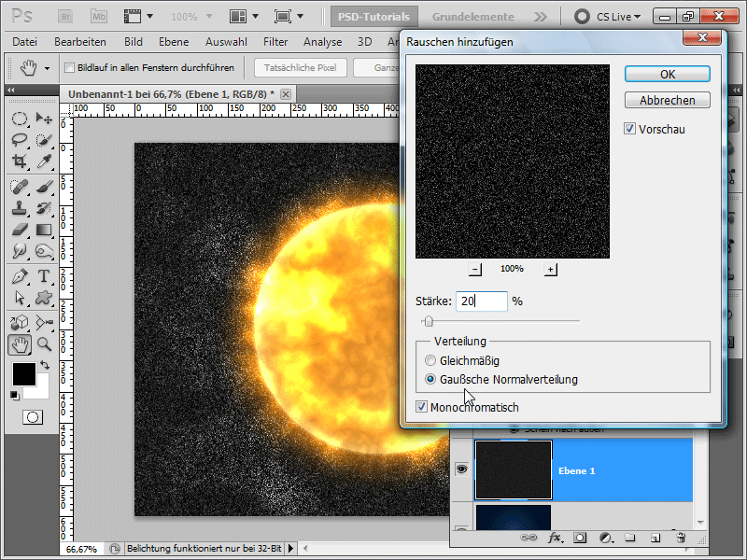The height and width of the screenshot is (560, 747).
Task: Open the Bild menu
Action: (134, 42)
